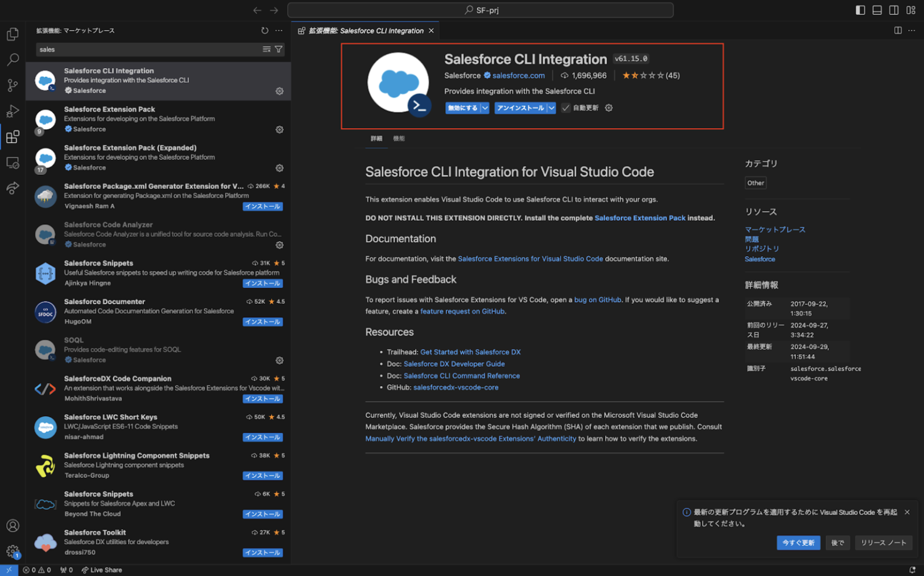
Task: Open the Run and Debug view
Action: [x=12, y=111]
